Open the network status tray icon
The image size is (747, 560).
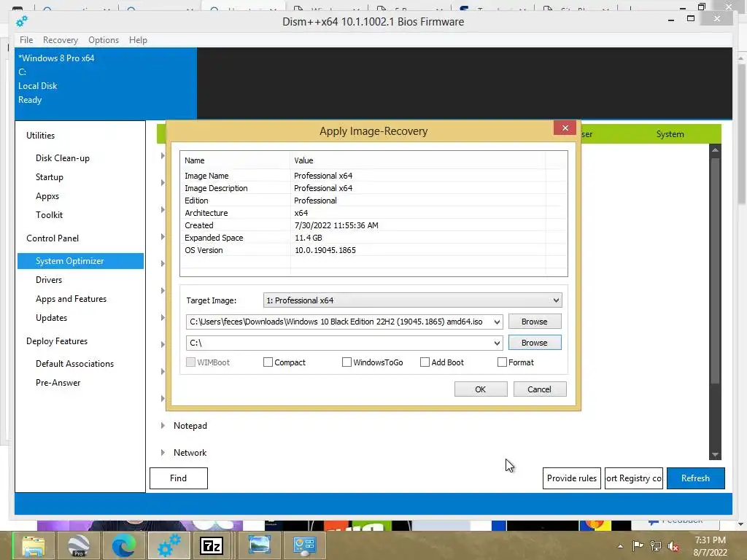coord(656,545)
